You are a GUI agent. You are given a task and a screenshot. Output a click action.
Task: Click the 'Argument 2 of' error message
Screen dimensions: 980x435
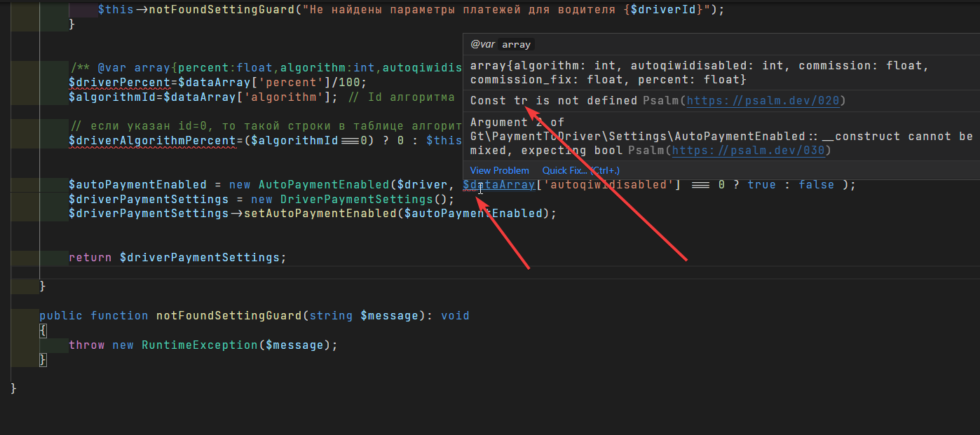517,121
